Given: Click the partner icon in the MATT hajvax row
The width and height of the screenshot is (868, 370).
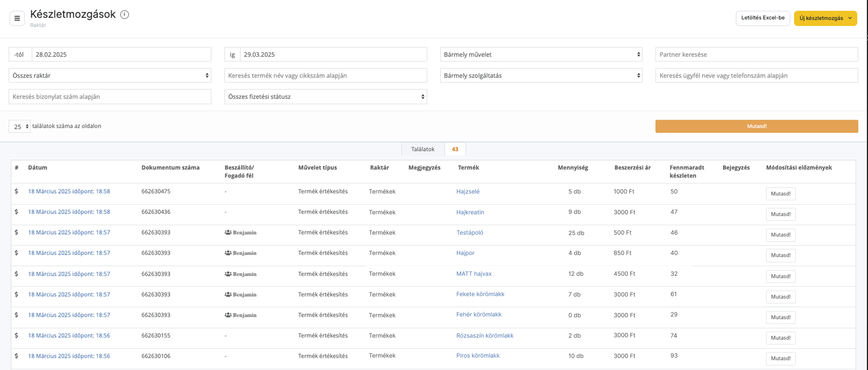Looking at the screenshot, I should [x=228, y=274].
